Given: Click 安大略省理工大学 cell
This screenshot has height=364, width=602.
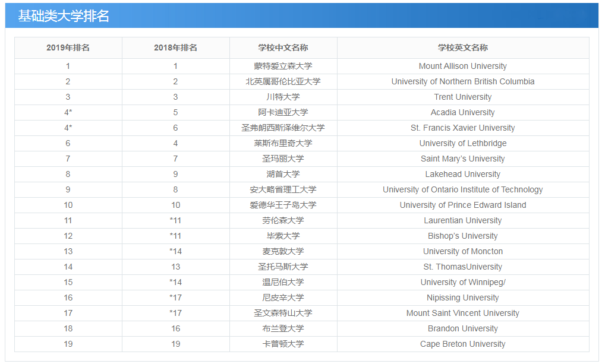Looking at the screenshot, I should point(283,189).
